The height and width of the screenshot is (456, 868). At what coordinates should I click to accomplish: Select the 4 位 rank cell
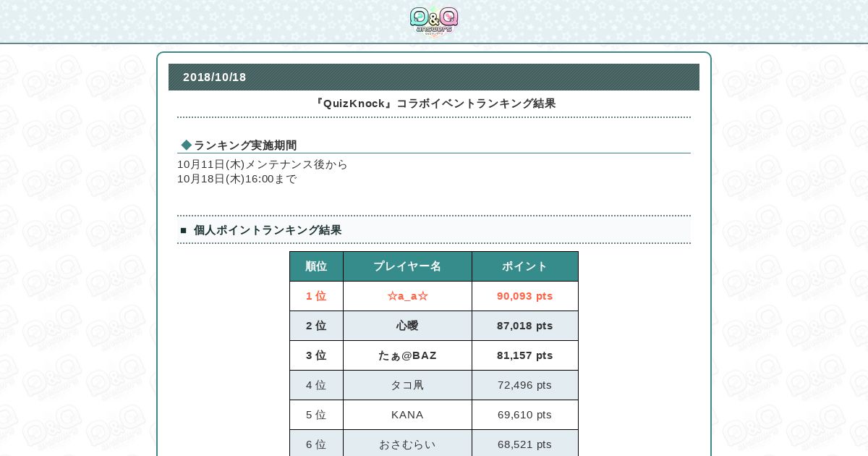tap(316, 385)
